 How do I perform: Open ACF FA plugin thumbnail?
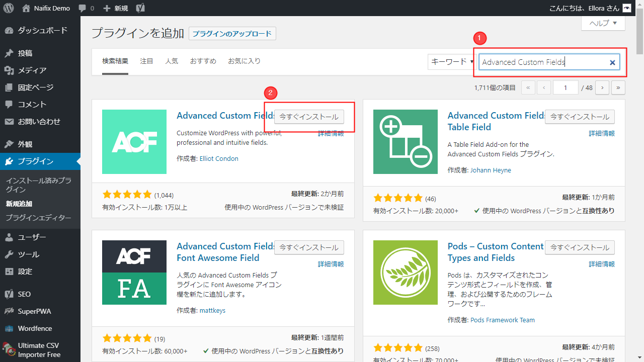point(134,273)
